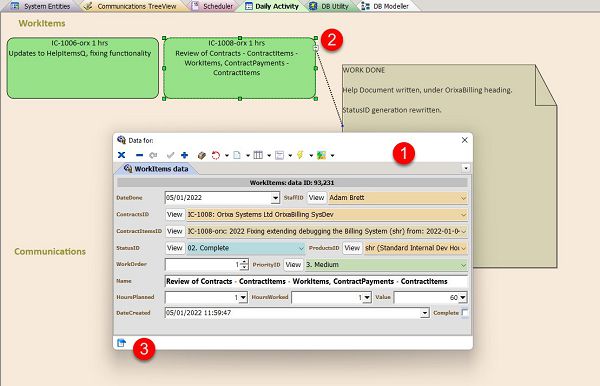Open dropdown arrow beside lightning icon

point(311,156)
